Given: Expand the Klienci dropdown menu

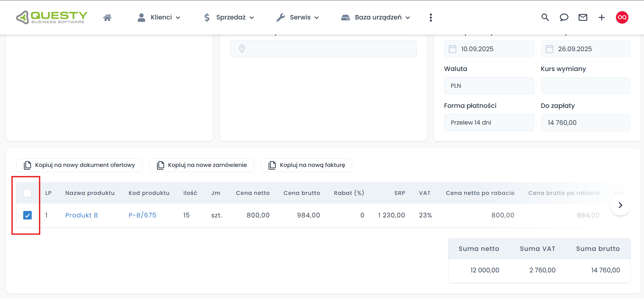Looking at the screenshot, I should tap(159, 17).
